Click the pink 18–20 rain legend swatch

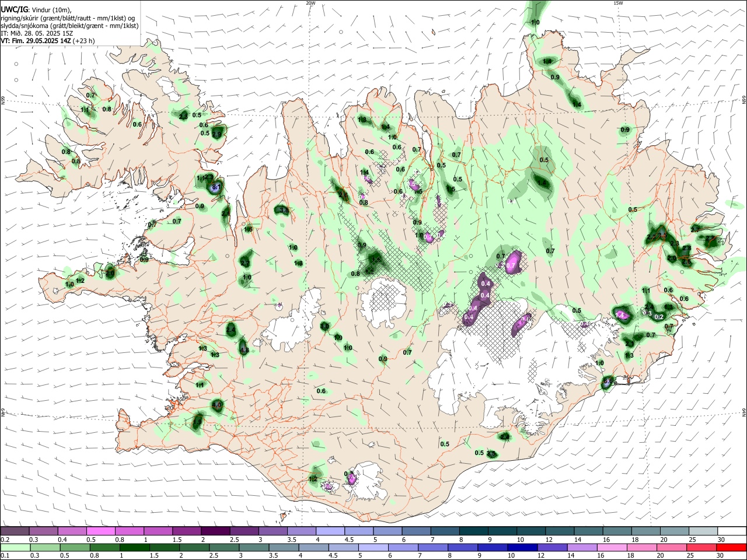pos(642,547)
